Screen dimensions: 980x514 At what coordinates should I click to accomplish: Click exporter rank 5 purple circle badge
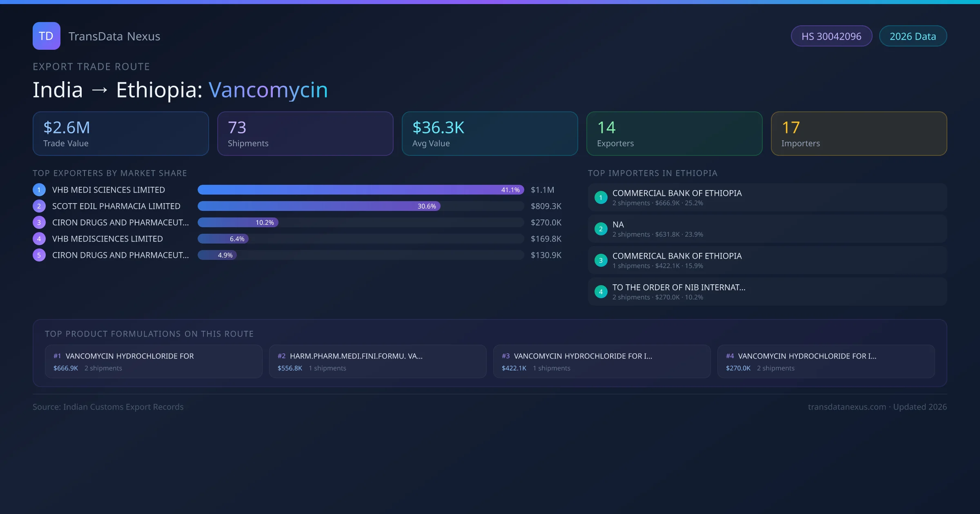click(39, 255)
